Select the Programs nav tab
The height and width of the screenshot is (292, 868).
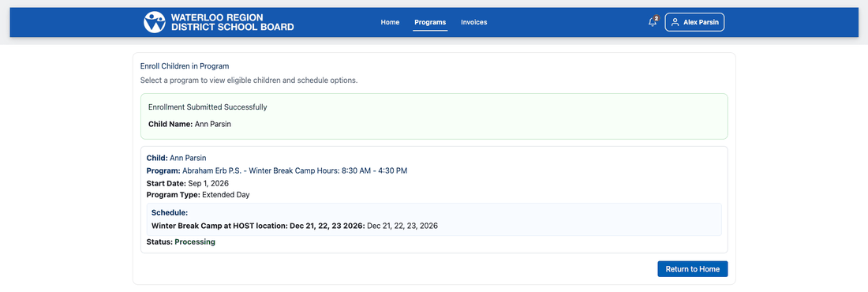430,22
